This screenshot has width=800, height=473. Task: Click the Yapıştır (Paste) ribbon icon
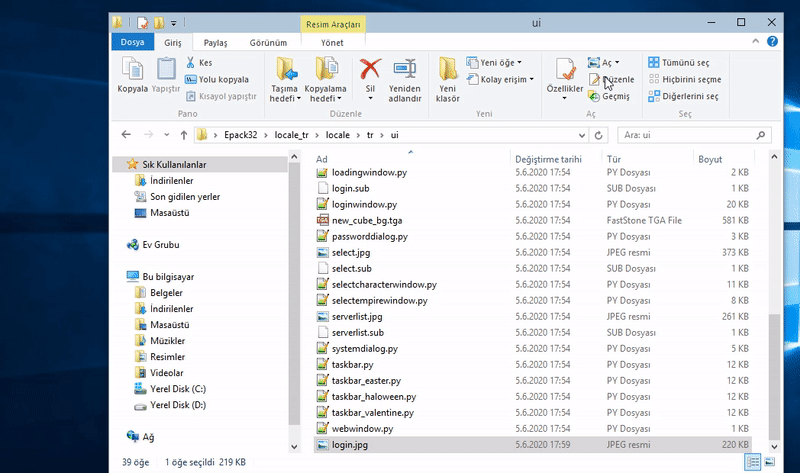166,75
